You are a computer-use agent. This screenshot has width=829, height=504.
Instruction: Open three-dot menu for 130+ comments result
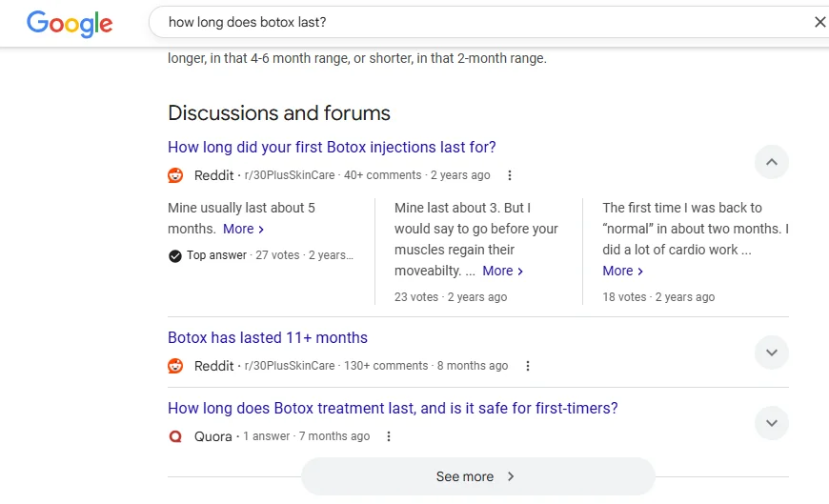528,366
